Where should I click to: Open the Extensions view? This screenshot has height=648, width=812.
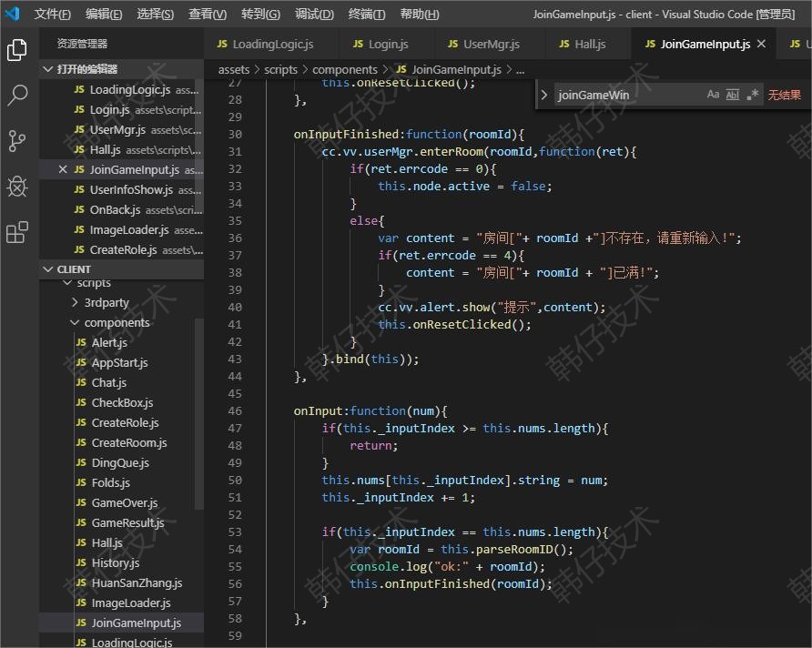(x=17, y=232)
